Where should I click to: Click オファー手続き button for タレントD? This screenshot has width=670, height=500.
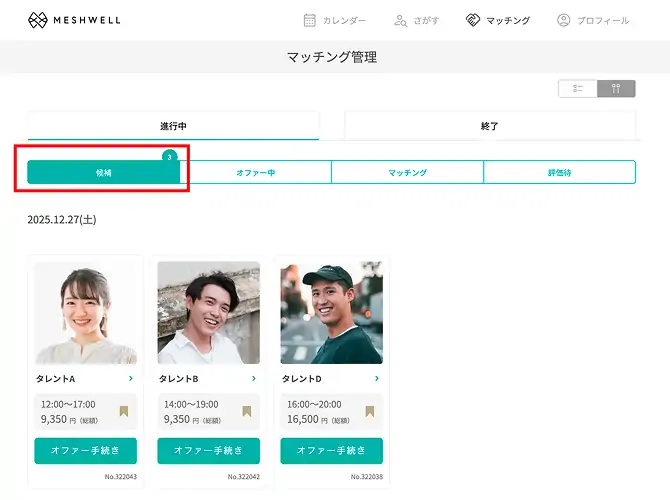coord(332,451)
